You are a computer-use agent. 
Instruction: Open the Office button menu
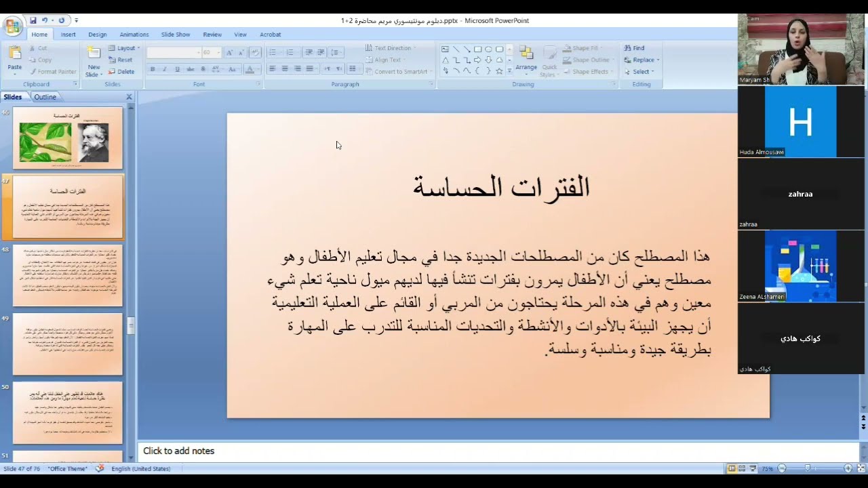pyautogui.click(x=12, y=26)
